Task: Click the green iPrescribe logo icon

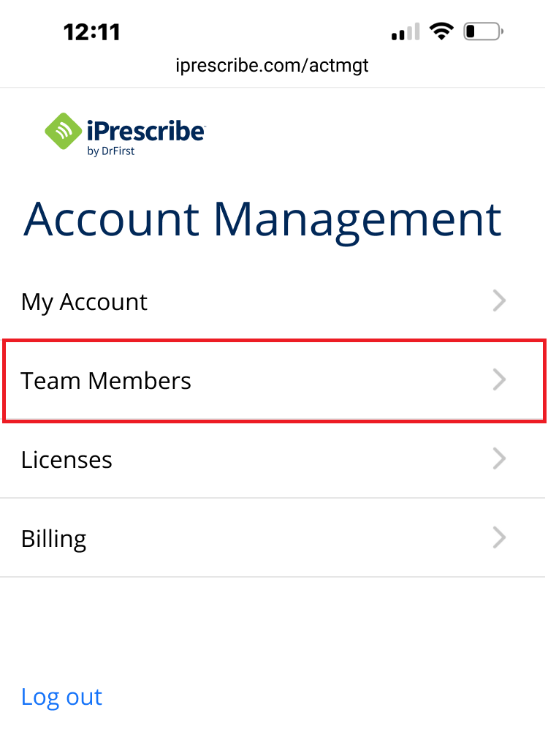Action: click(x=64, y=132)
